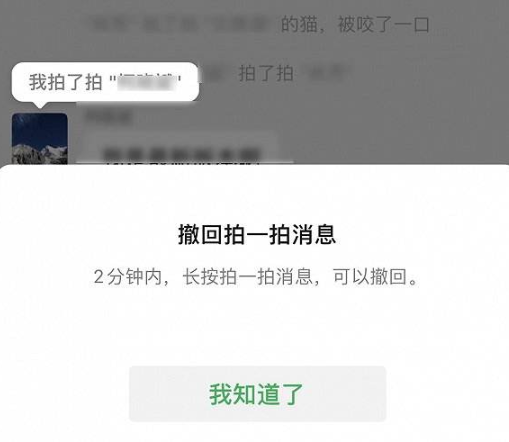Tap the blurred name before the grey 拍了拍

211,74
